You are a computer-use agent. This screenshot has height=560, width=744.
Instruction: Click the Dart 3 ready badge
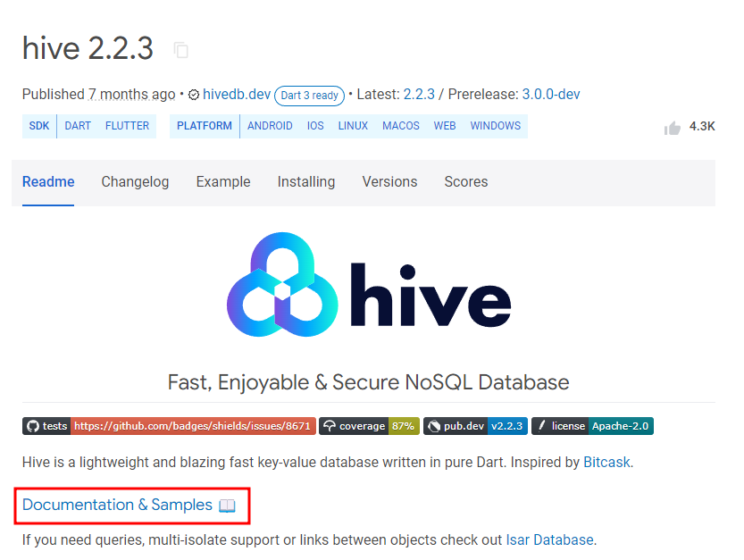click(x=309, y=96)
